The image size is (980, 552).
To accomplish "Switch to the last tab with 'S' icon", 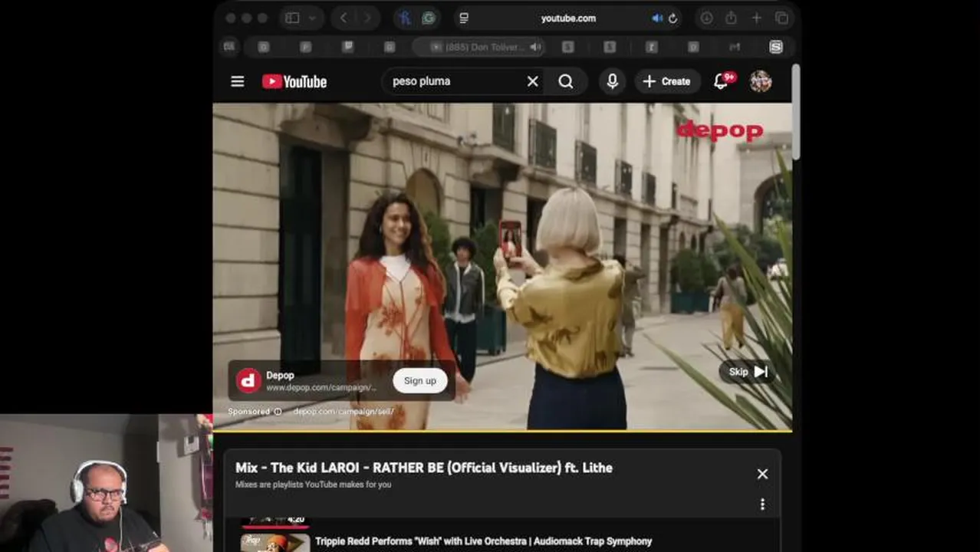I will (776, 48).
